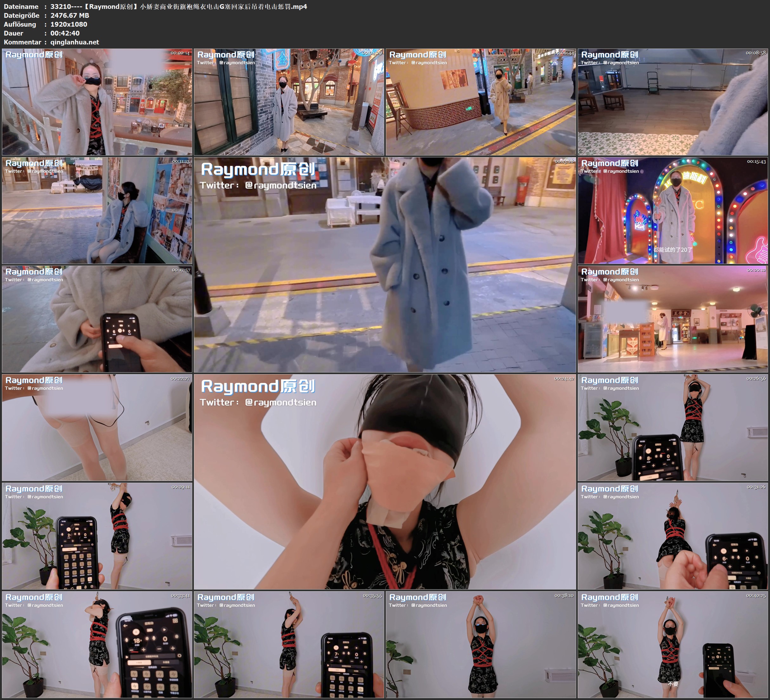Viewport: 770px width, 700px height.
Task: Select the 00:38:10 thumbnail
Action: pos(480,644)
